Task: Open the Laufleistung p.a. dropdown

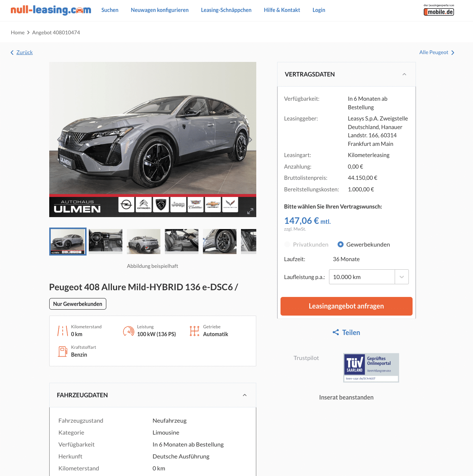Action: pyautogui.click(x=369, y=277)
